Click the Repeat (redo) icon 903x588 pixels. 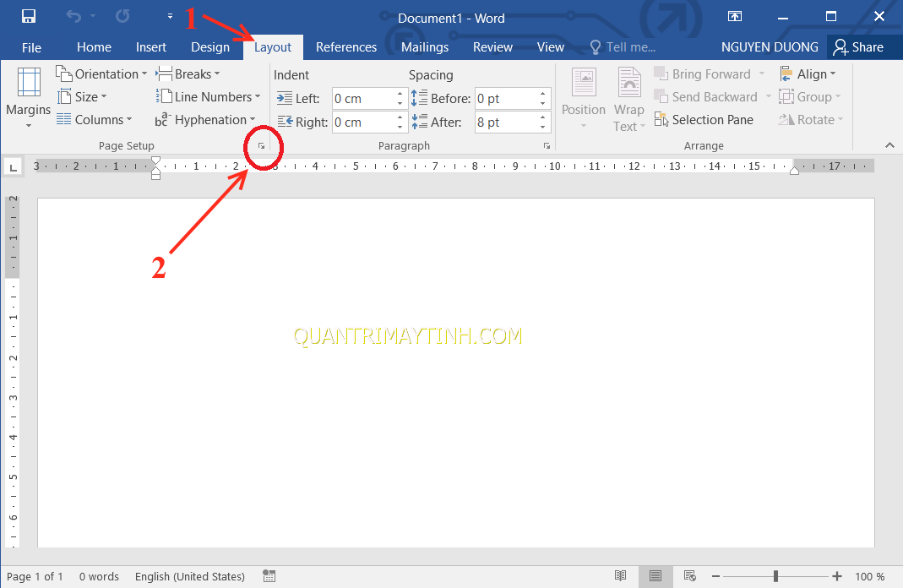click(122, 16)
